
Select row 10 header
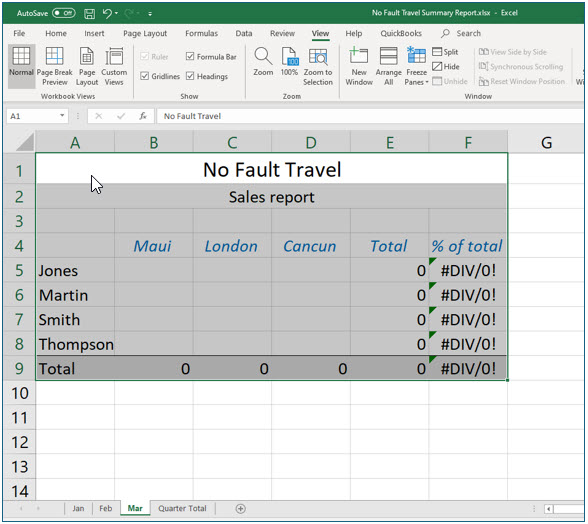pos(20,393)
